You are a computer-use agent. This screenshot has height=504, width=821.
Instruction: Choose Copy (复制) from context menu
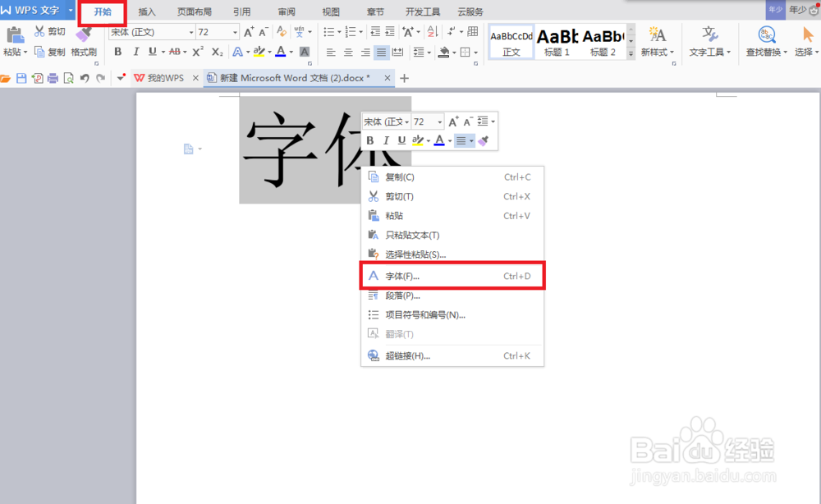tap(452, 177)
